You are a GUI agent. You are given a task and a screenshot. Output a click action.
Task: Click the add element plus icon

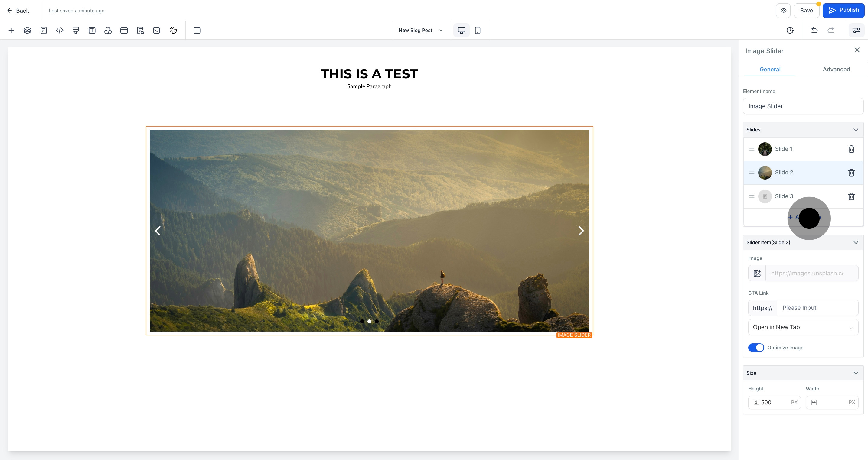tap(11, 30)
